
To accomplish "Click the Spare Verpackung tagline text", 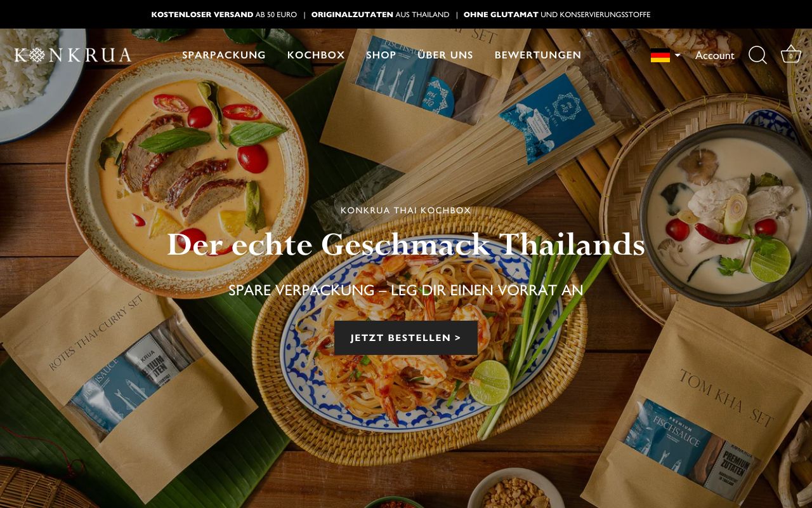I will click(x=406, y=290).
